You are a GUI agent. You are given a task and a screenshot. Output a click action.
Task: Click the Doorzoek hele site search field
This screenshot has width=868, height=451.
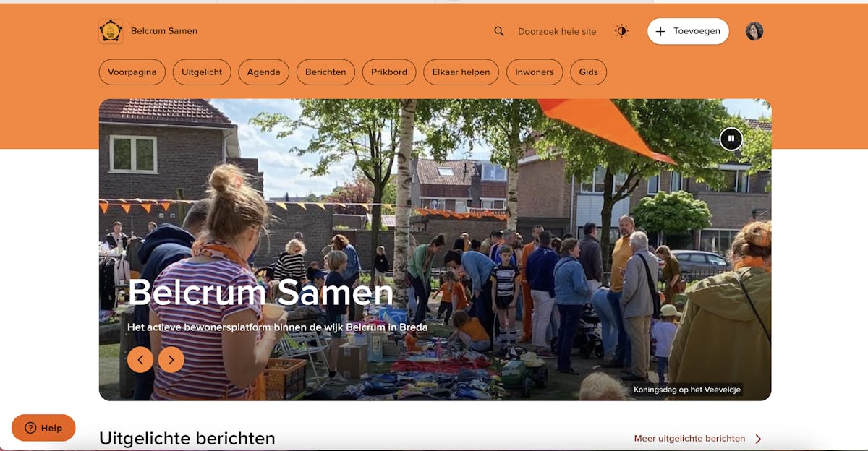[x=557, y=32]
